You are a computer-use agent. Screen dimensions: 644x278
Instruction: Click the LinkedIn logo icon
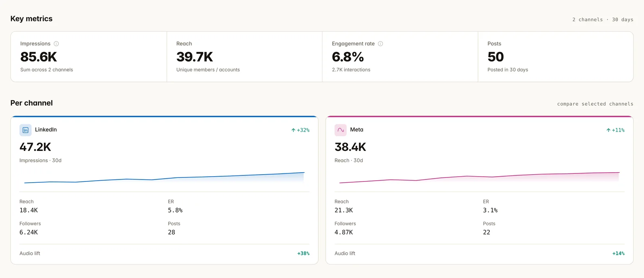(25, 130)
